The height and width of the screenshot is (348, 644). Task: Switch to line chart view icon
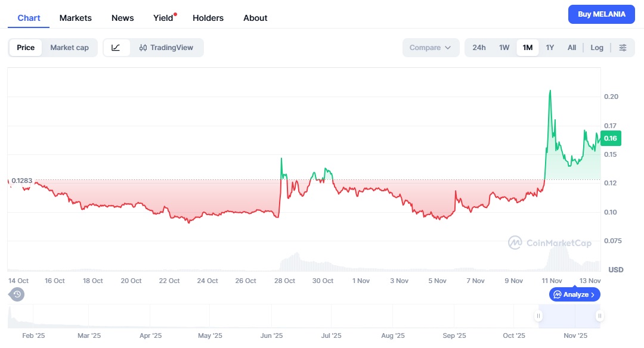coord(116,48)
